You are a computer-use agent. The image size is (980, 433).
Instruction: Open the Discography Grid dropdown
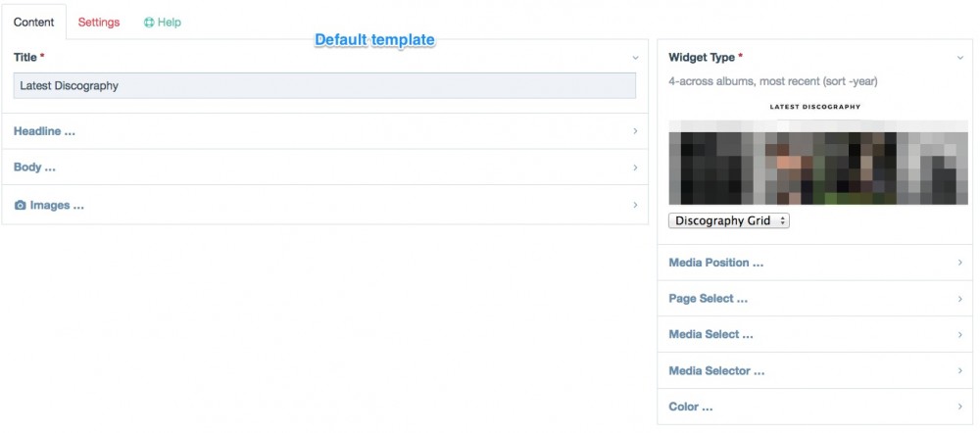click(729, 220)
